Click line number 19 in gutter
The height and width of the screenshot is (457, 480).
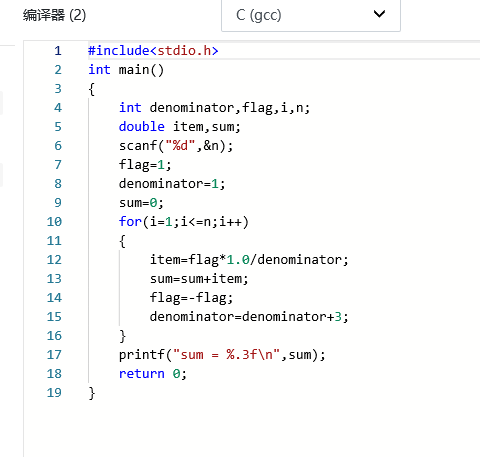click(x=54, y=393)
